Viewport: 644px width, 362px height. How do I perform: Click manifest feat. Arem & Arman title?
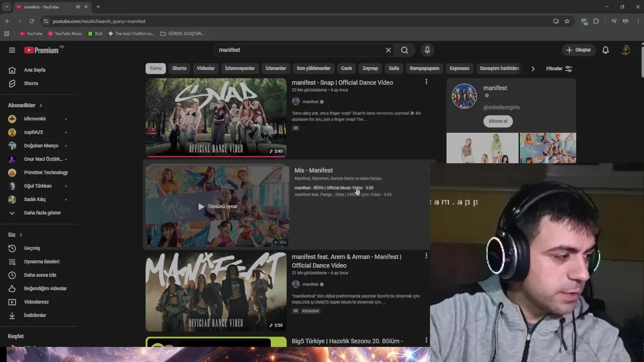click(x=346, y=261)
